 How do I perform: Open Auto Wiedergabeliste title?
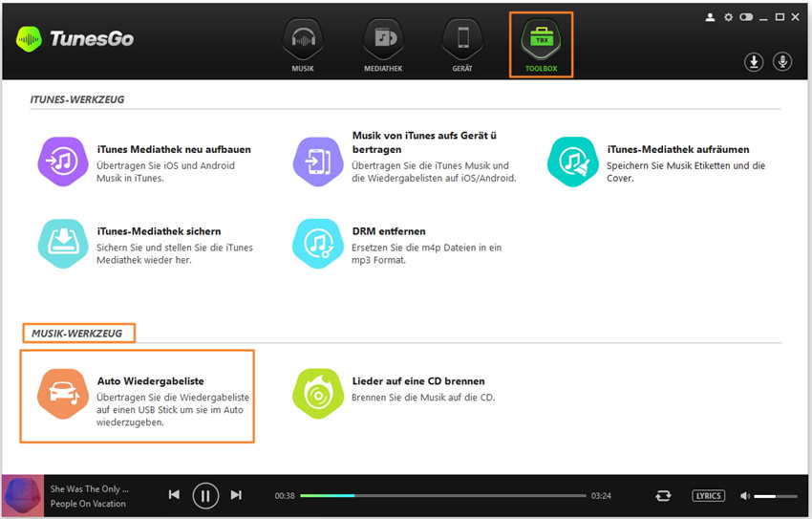151,380
